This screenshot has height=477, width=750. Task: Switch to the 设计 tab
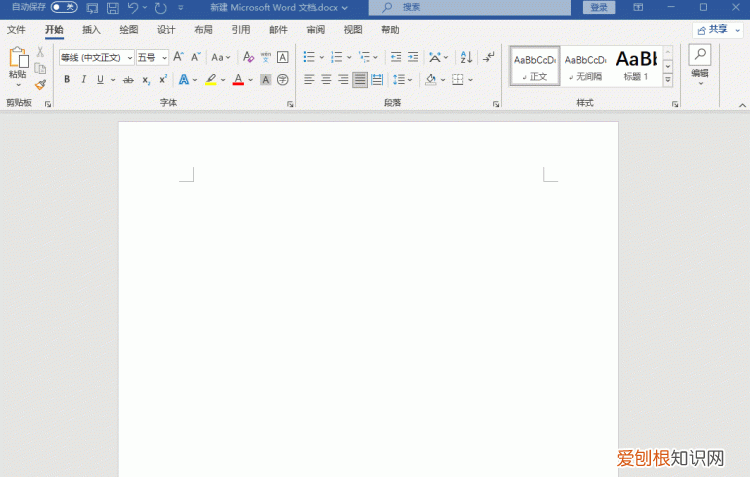(x=166, y=30)
